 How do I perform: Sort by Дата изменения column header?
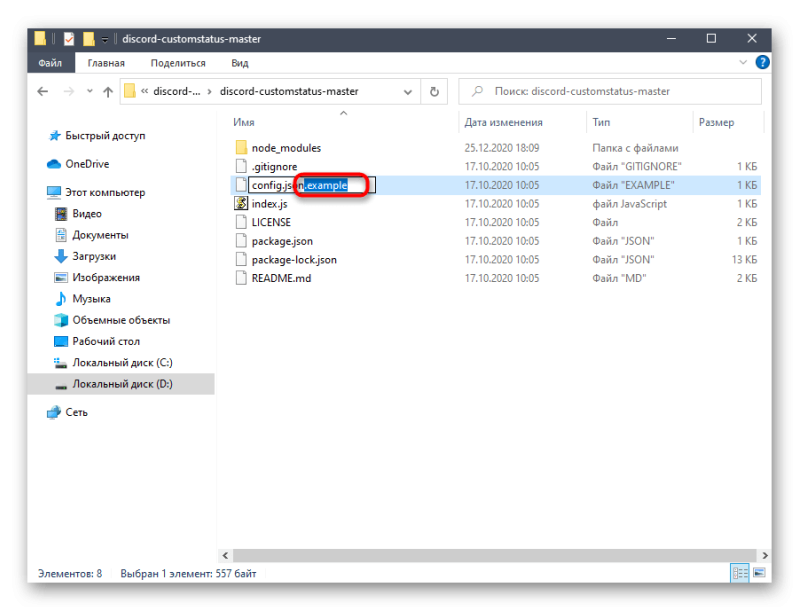click(504, 122)
